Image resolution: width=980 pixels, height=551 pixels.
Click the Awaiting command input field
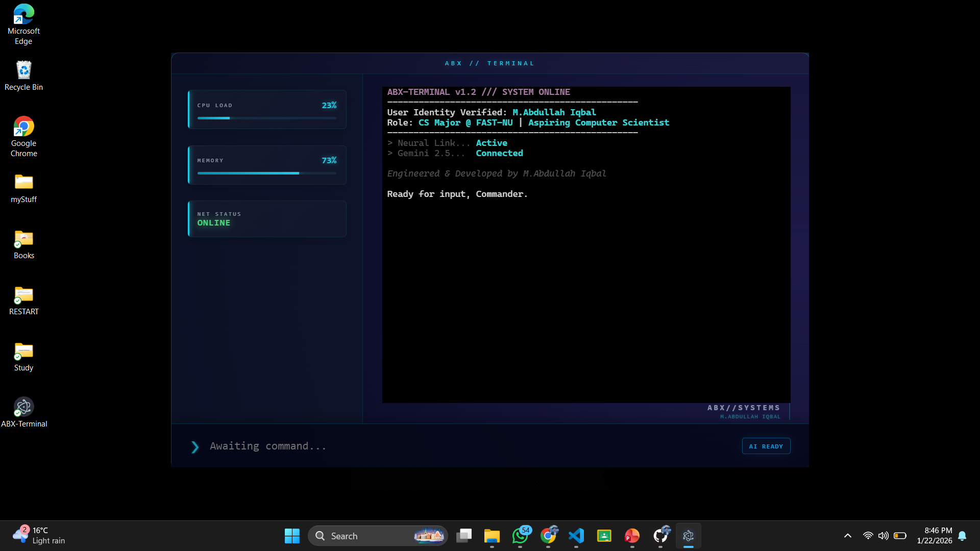point(357,446)
